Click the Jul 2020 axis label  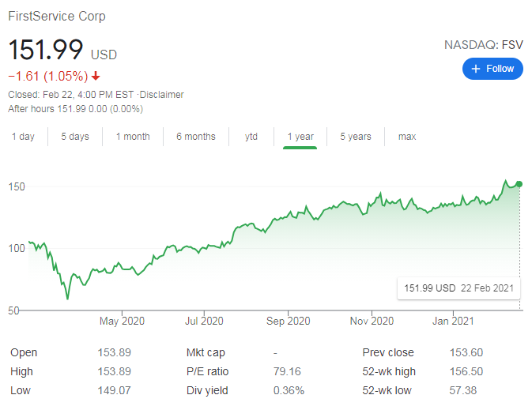(x=204, y=321)
